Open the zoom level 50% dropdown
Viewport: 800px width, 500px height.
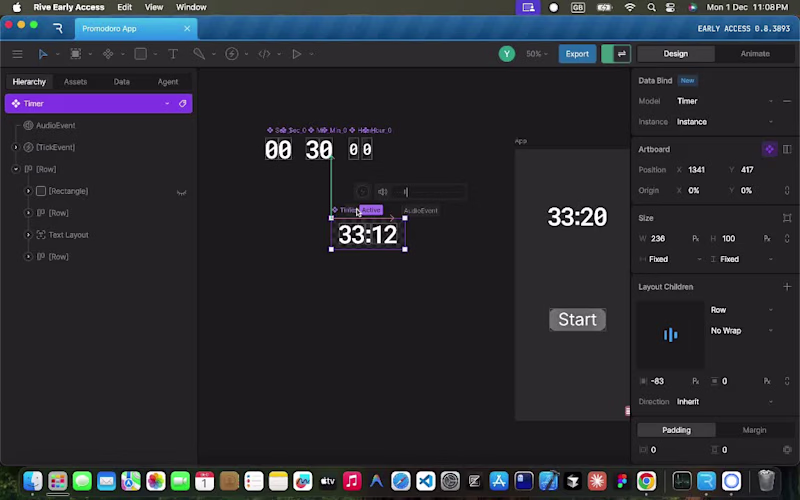[536, 54]
